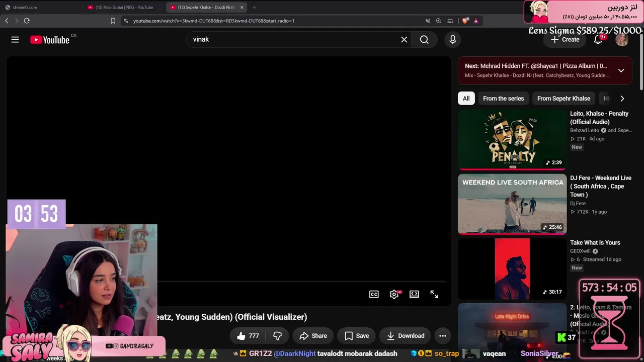Toggle closed captions on the player
Screen dimensions: 644x362
tap(374, 295)
